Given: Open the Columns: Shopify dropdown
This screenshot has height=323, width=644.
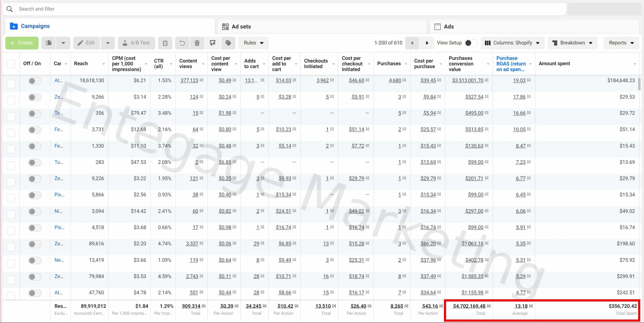Looking at the screenshot, I should click(512, 43).
